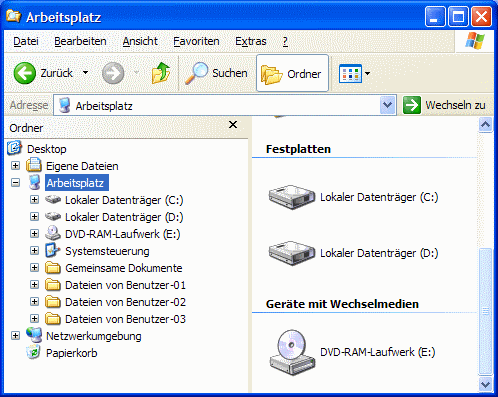Click the Arbeitsplatz computer icon in tree
The image size is (498, 397).
coord(34,182)
